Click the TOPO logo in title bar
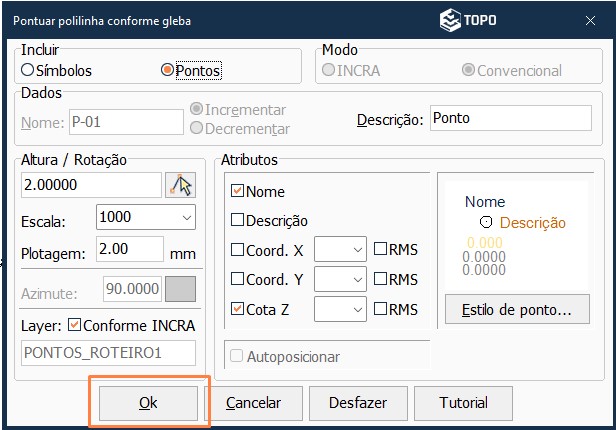Image resolution: width=616 pixels, height=430 pixels. tap(468, 20)
